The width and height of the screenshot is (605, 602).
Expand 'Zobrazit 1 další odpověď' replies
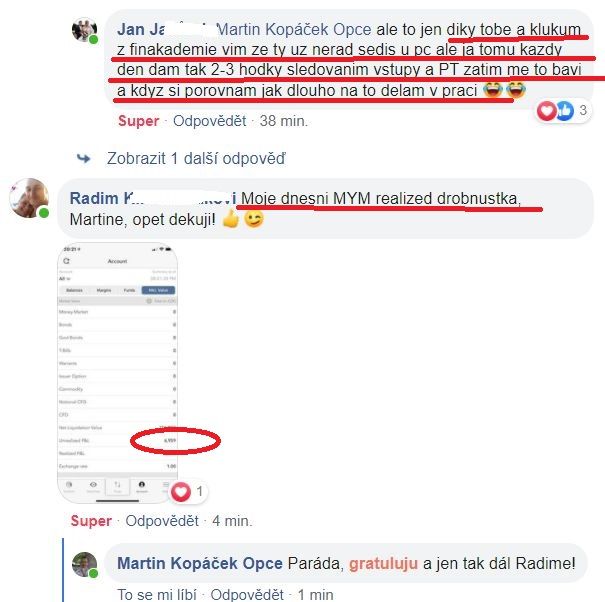pos(196,159)
